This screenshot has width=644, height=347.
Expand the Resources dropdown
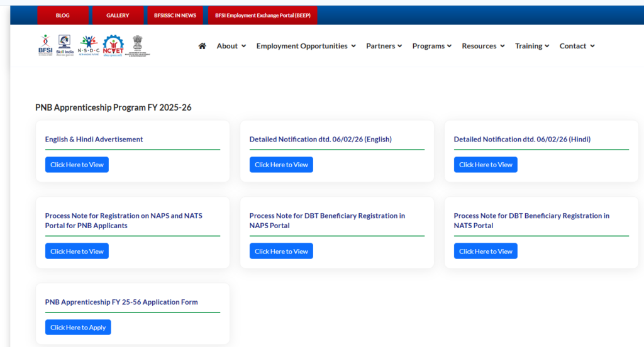tap(483, 46)
